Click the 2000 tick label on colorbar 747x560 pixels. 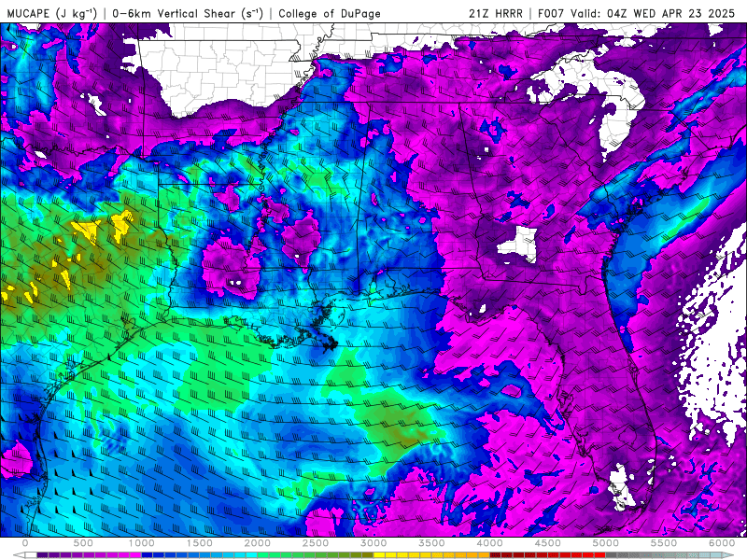point(258,543)
